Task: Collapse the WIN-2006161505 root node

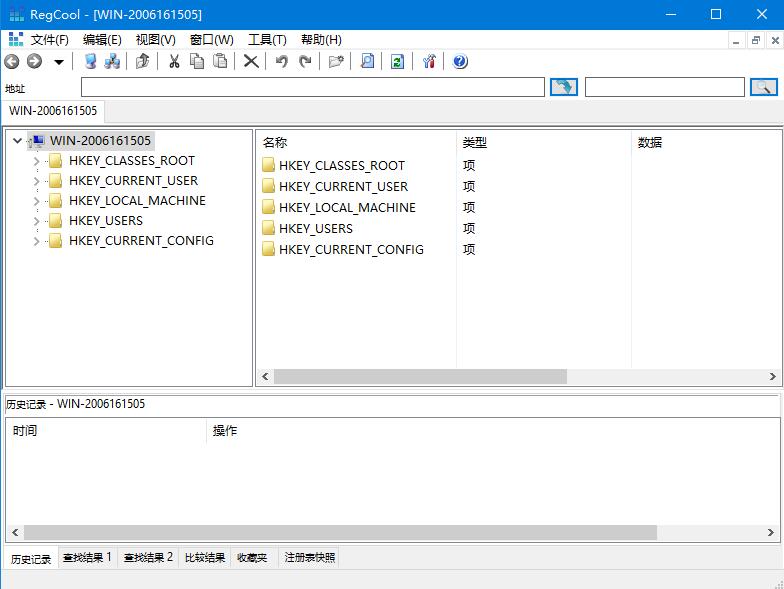Action: click(17, 140)
